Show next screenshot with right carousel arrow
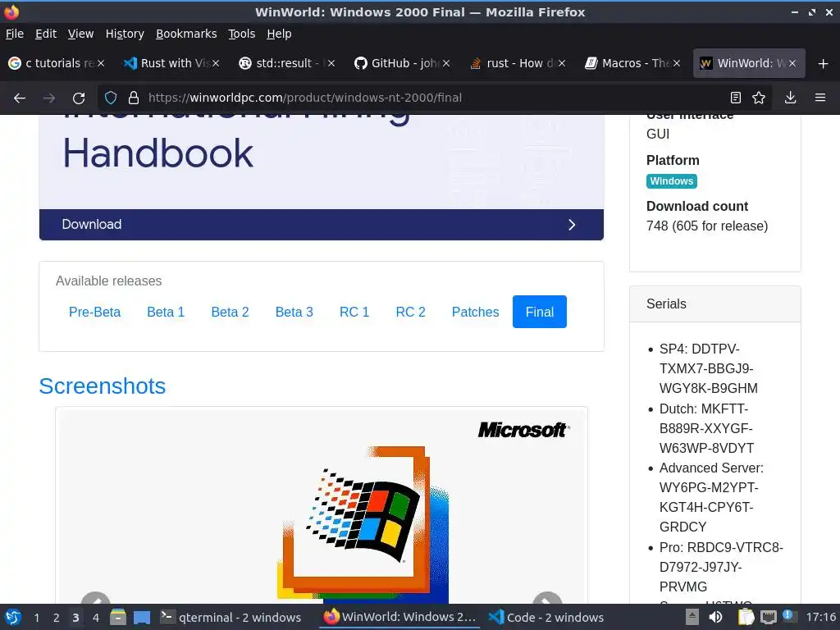 click(547, 598)
